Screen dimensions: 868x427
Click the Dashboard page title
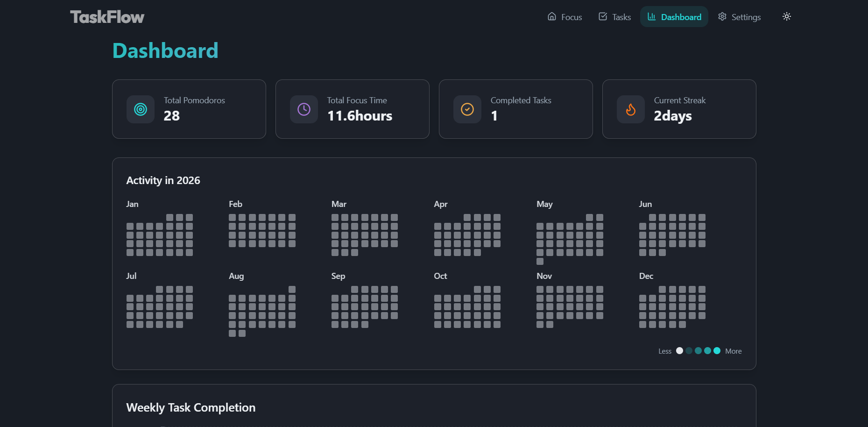pos(165,50)
